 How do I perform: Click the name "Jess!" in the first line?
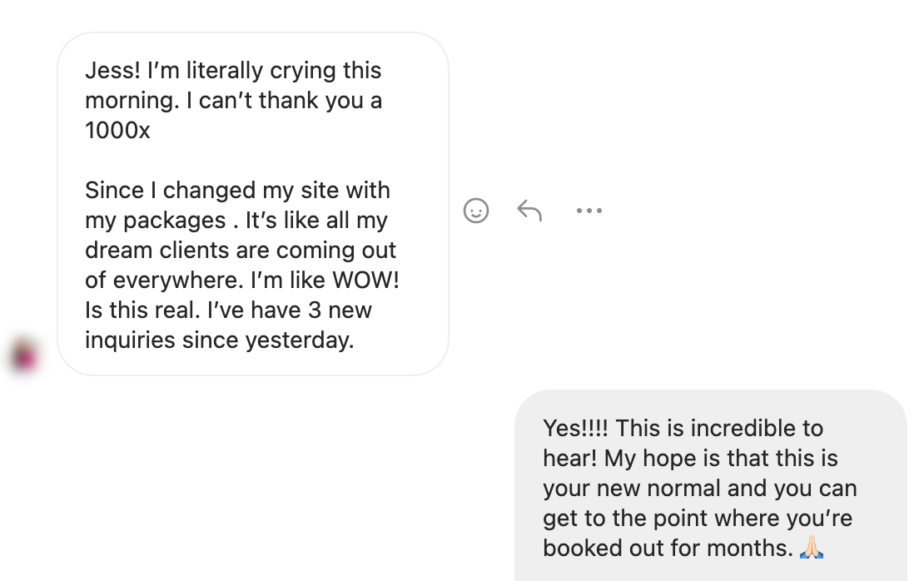[112, 71]
